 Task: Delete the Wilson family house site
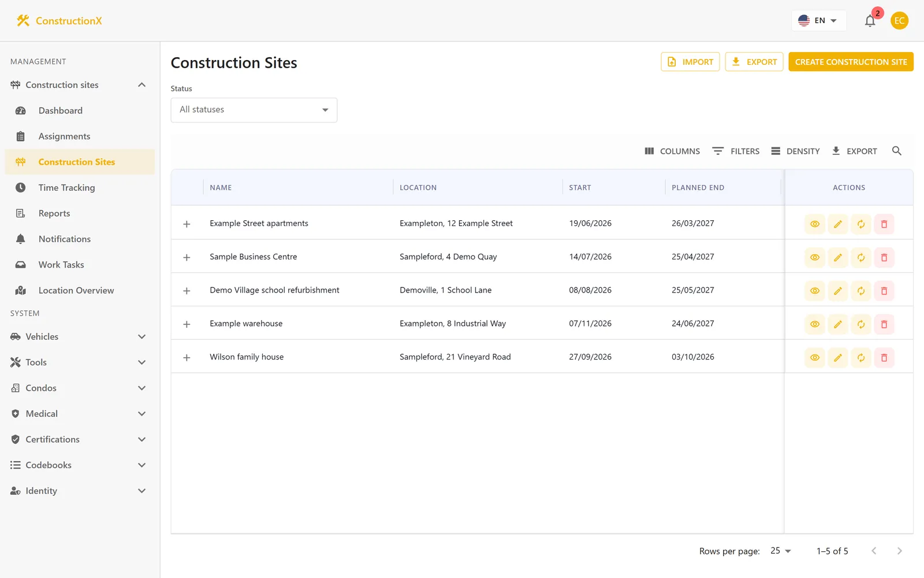(x=884, y=358)
